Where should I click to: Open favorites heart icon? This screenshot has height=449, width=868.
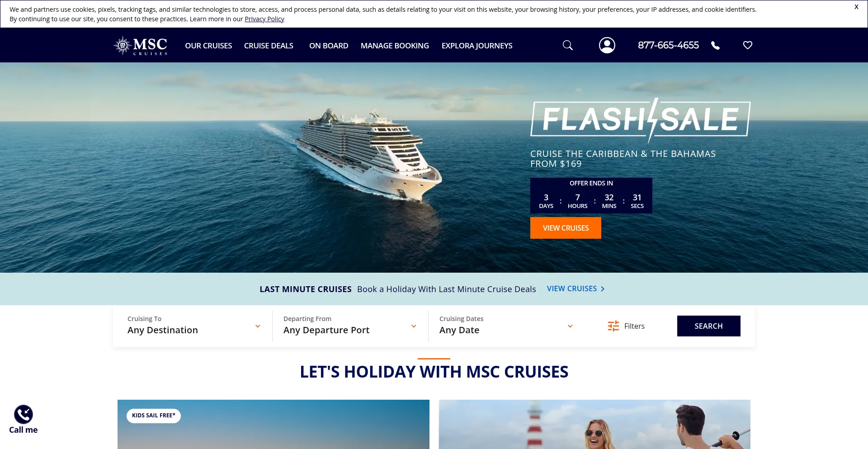coord(748,45)
